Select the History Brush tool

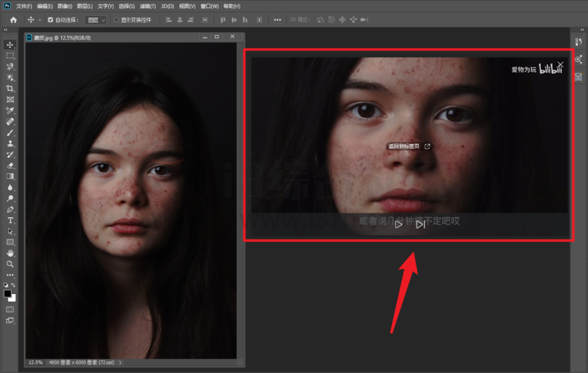pos(10,155)
